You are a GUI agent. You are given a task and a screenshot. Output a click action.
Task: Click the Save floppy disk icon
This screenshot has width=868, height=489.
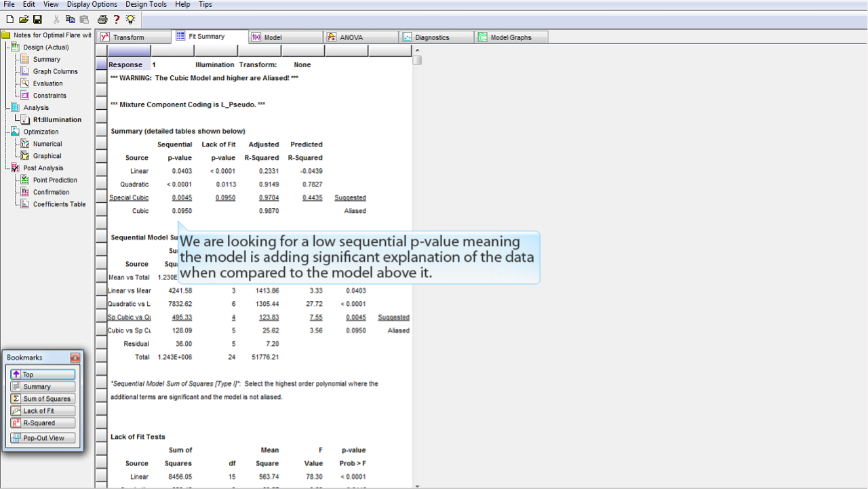37,19
